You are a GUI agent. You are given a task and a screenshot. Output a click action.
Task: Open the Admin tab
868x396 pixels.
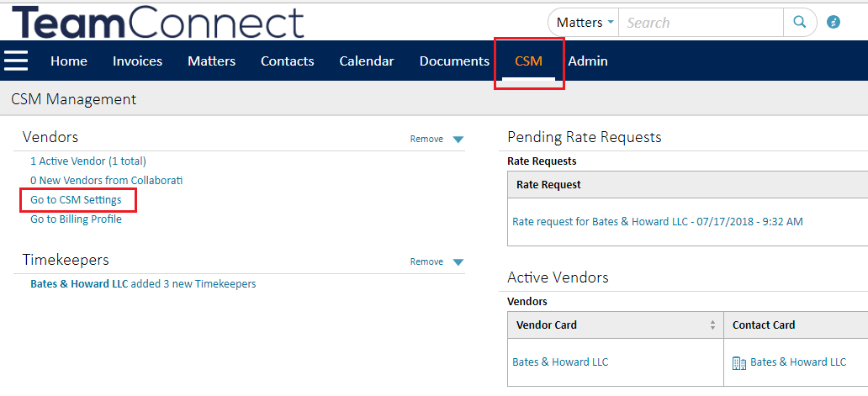[588, 61]
